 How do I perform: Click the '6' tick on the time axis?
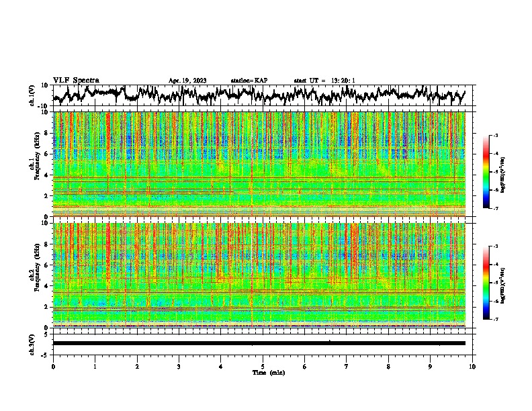305,367
